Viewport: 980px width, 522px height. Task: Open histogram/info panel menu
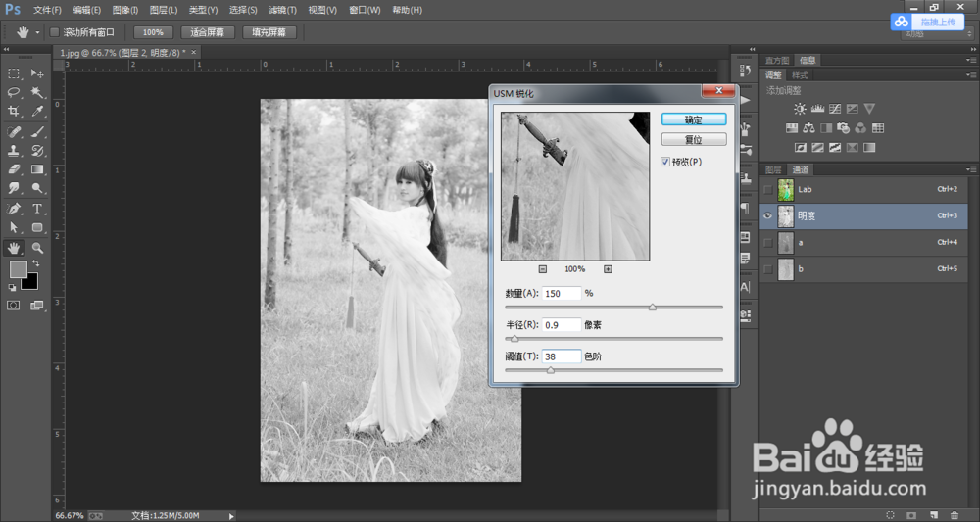970,60
